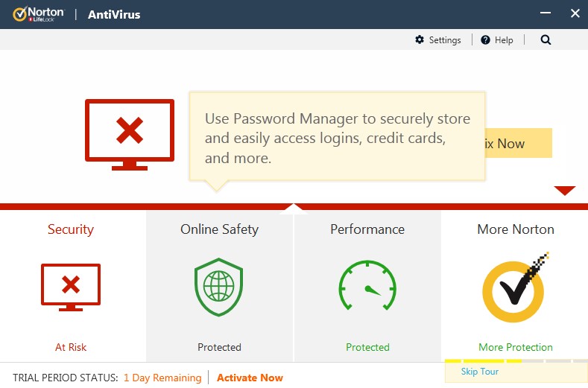Click the Password Manager tooltip text
Screen dimensions: 588x388
[x=337, y=138]
